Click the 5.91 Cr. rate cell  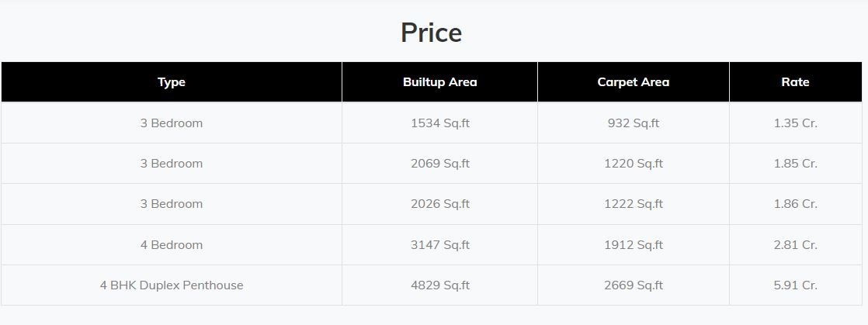point(796,285)
